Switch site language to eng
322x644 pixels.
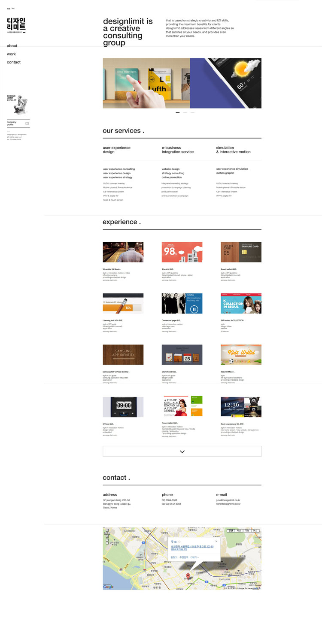point(8,8)
